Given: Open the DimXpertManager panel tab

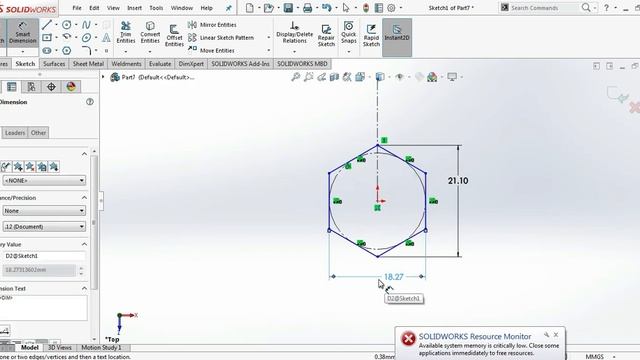Looking at the screenshot, I should [x=51, y=87].
